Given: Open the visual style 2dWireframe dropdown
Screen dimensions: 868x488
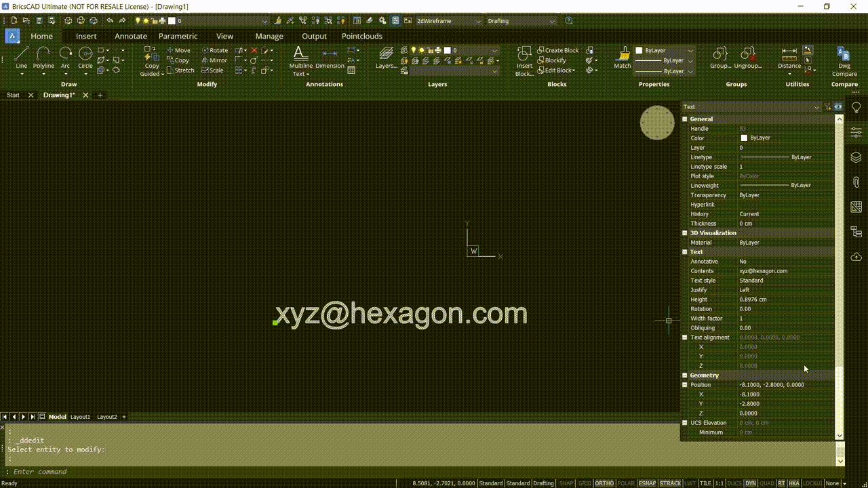Looking at the screenshot, I should [x=448, y=21].
